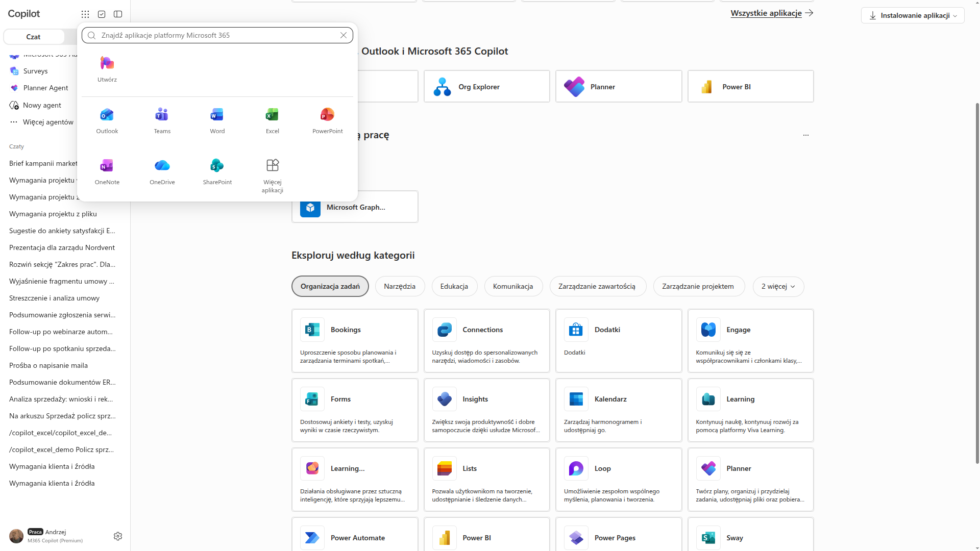Click the Znajdź aplikacje search field
Viewport: 980px width, 551px height.
(x=217, y=35)
